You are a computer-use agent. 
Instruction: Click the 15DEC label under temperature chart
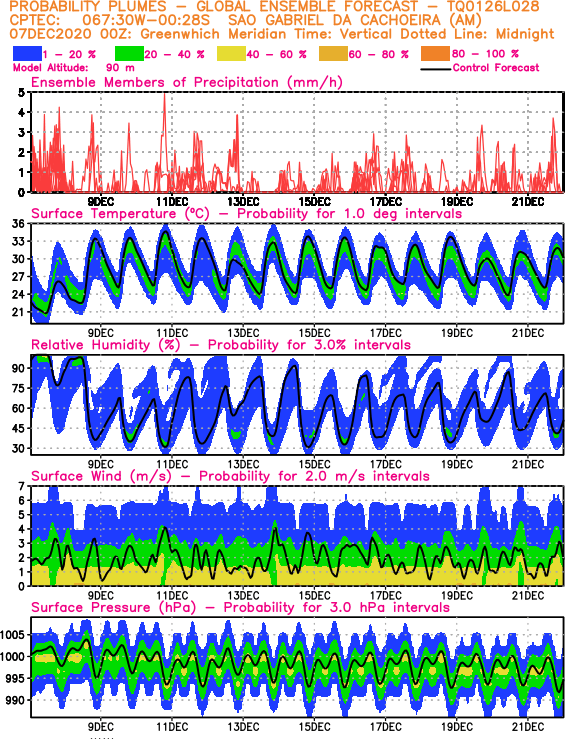click(x=314, y=333)
